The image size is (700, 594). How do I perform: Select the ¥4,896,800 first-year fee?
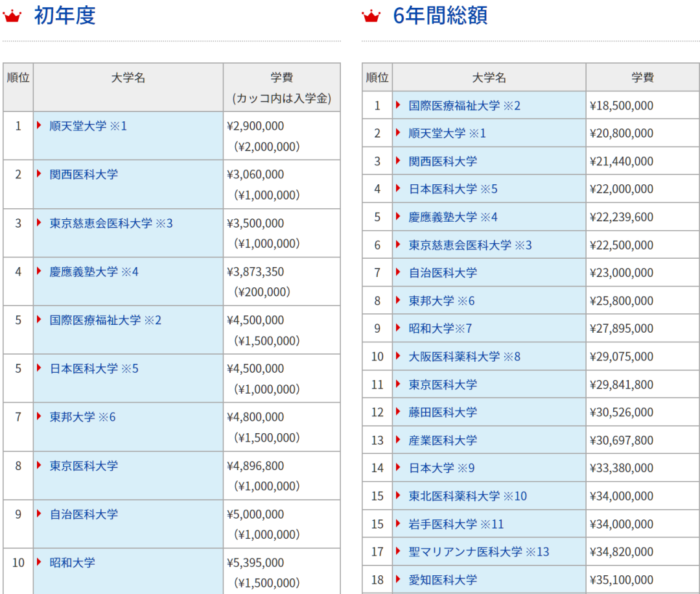(x=255, y=466)
